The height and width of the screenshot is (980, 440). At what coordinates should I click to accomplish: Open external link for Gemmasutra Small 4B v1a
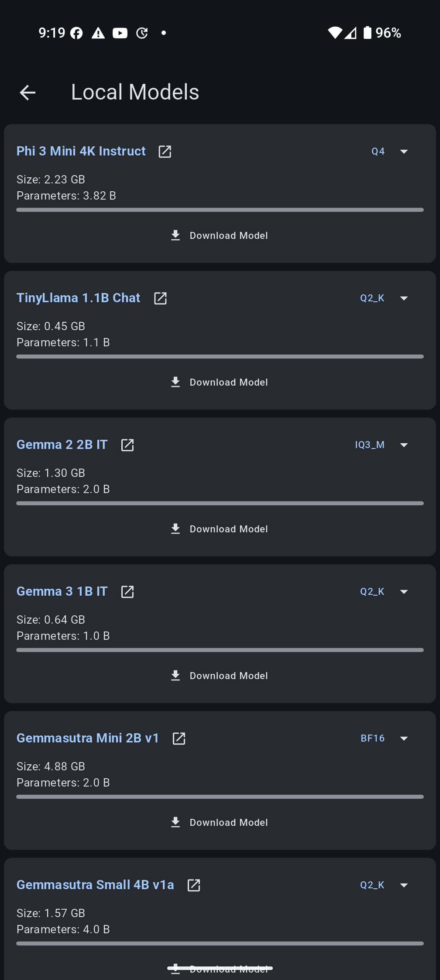pos(193,885)
